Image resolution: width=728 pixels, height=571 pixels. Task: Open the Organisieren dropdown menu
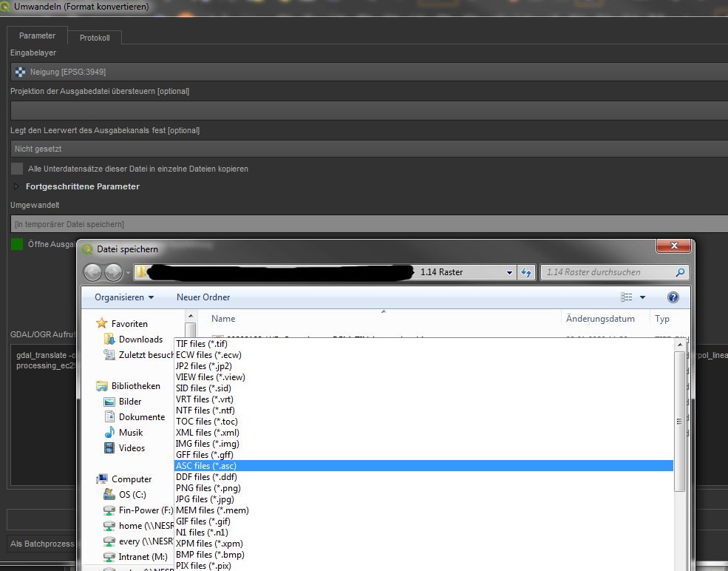pyautogui.click(x=124, y=297)
